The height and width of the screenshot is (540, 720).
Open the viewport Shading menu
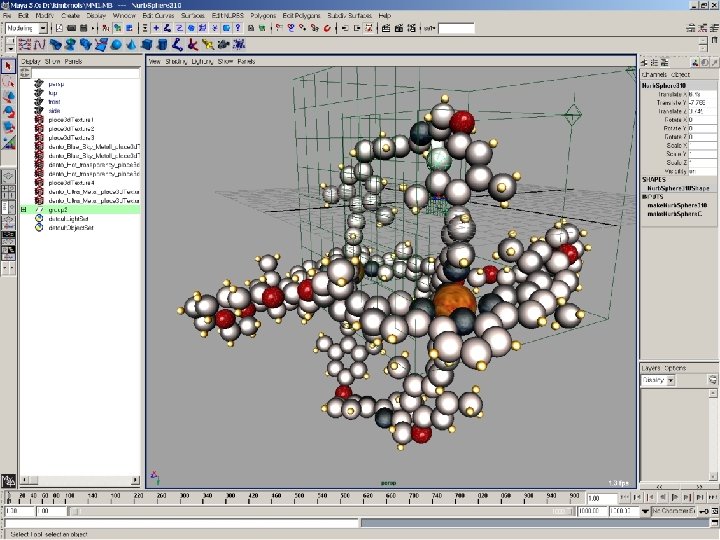(x=177, y=62)
